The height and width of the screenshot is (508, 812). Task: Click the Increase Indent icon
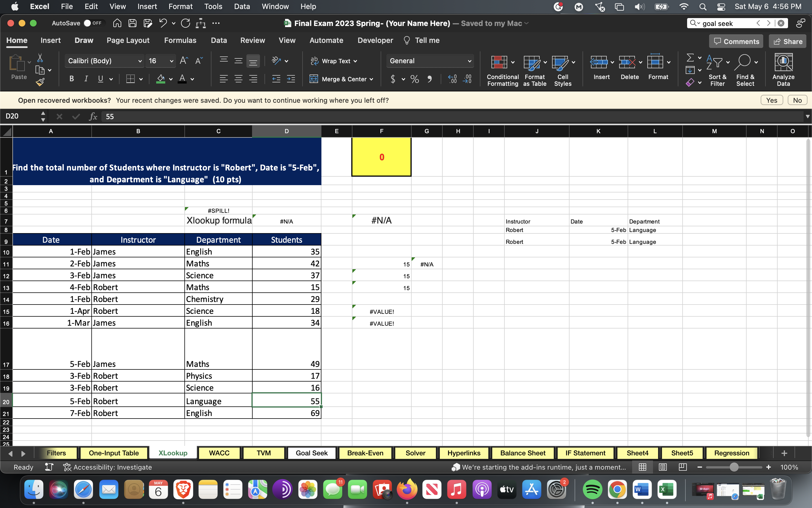291,79
